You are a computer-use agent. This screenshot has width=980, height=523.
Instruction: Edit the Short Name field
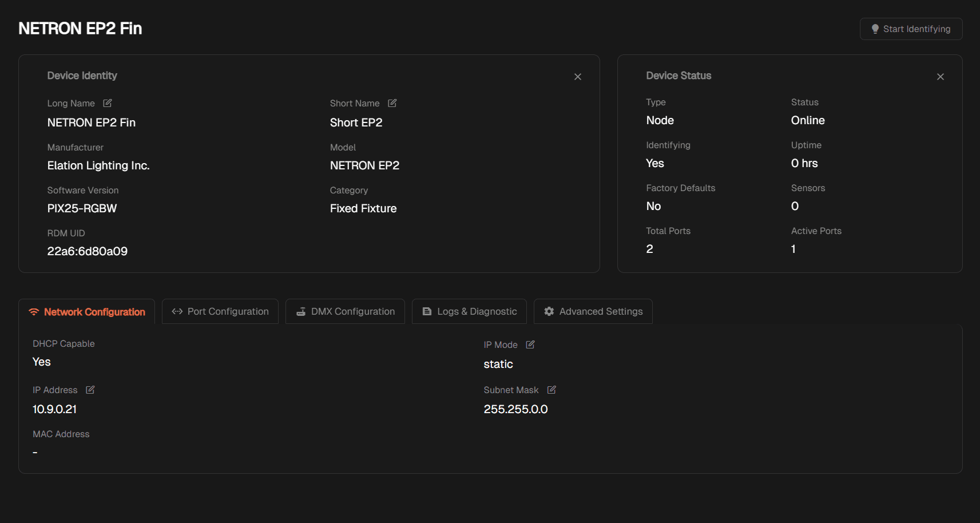tap(392, 103)
